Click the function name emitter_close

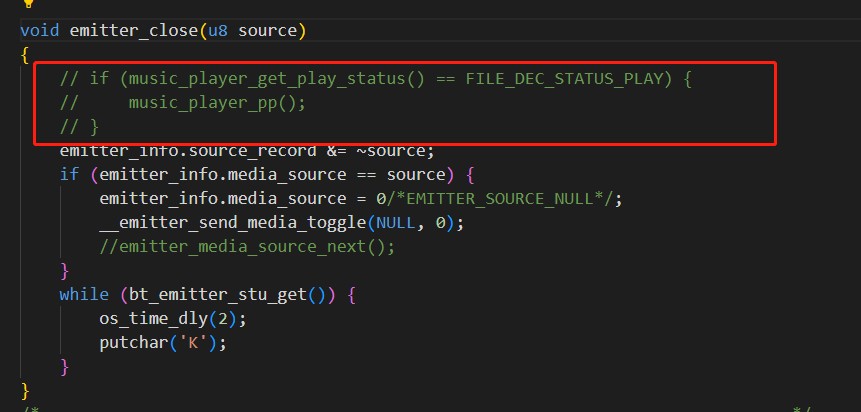[x=133, y=30]
